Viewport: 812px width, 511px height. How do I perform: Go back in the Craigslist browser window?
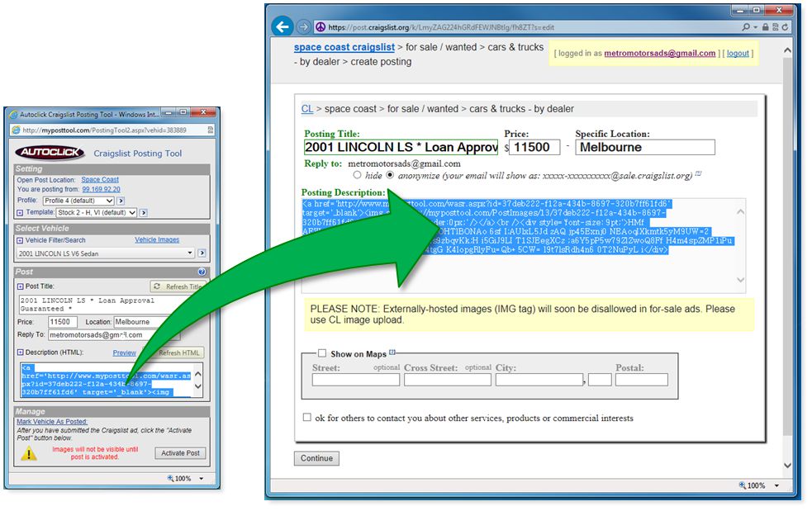(x=283, y=26)
